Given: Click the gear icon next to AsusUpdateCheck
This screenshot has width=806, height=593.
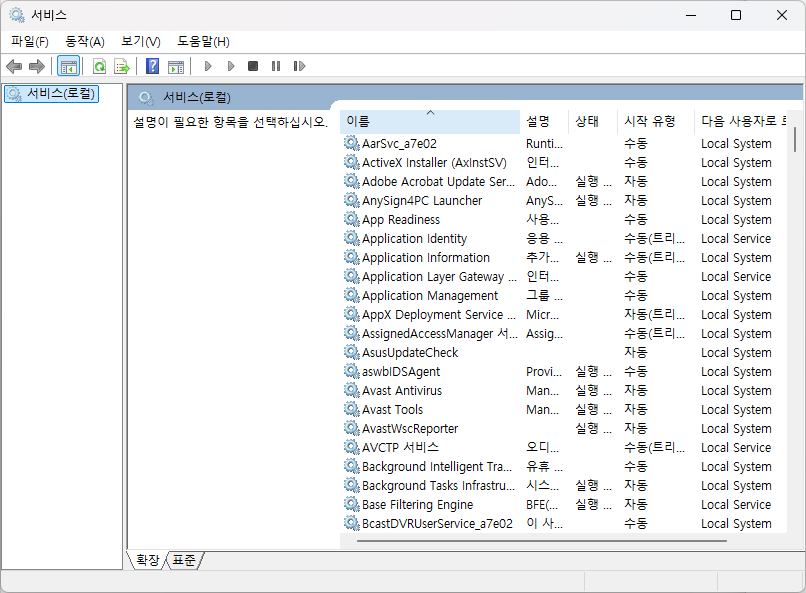Looking at the screenshot, I should pos(352,352).
